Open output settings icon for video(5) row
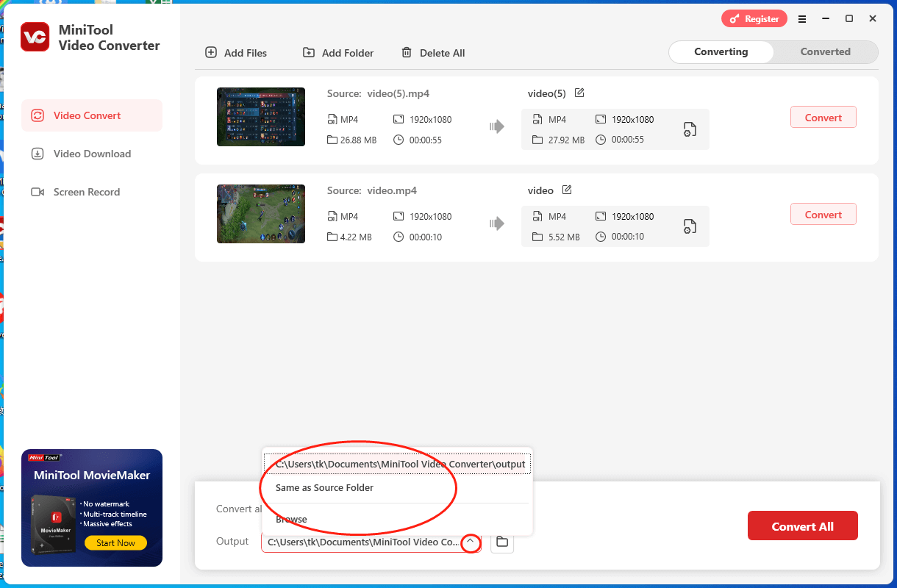The width and height of the screenshot is (897, 588). [x=690, y=129]
